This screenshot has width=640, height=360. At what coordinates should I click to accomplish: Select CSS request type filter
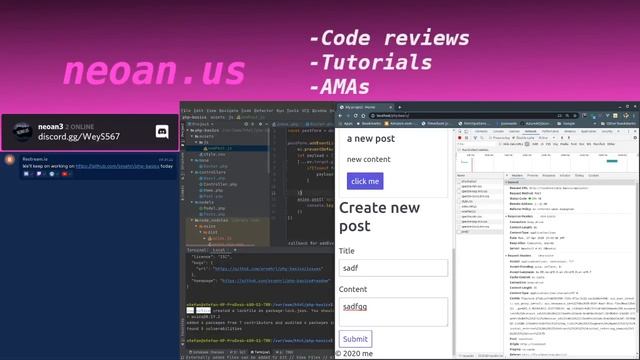point(548,144)
